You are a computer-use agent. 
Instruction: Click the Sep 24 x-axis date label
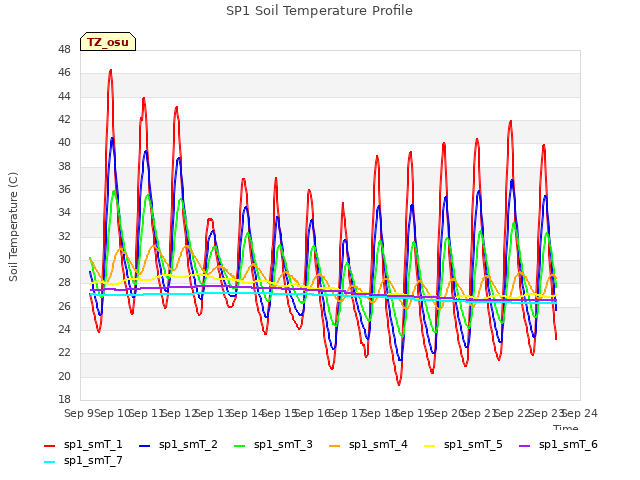580,413
